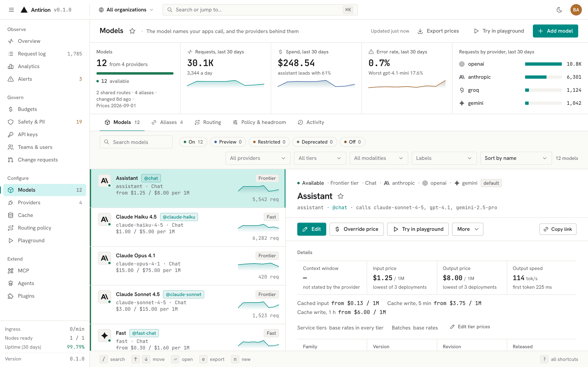This screenshot has width=588, height=367.
Task: Favorite the Assistant model star
Action: [340, 196]
